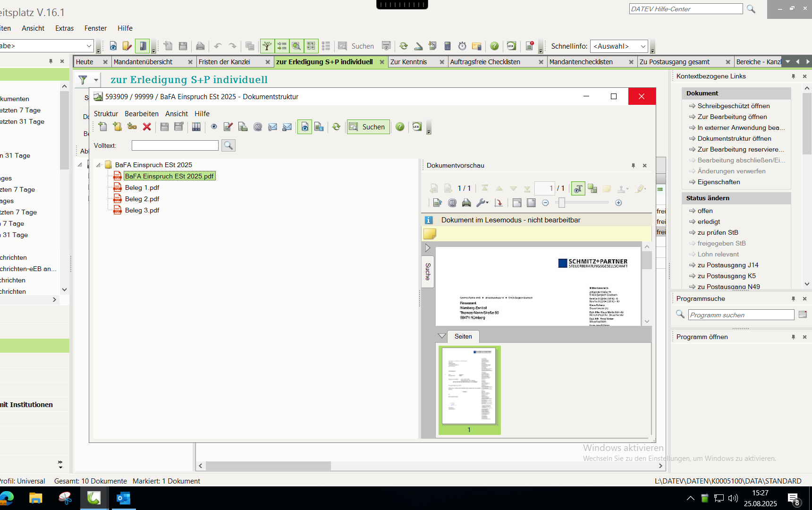
Task: Click the red X delete icon in the Dokumentstruktur toolbar
Action: (147, 127)
